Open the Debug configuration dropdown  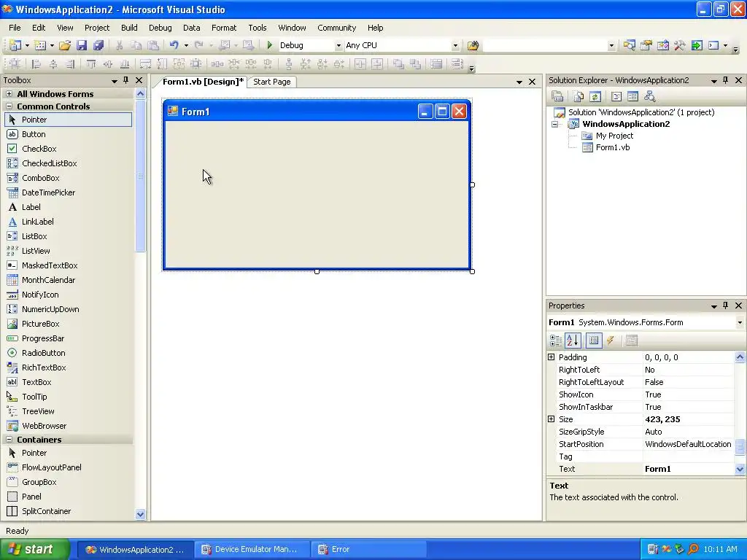point(338,46)
